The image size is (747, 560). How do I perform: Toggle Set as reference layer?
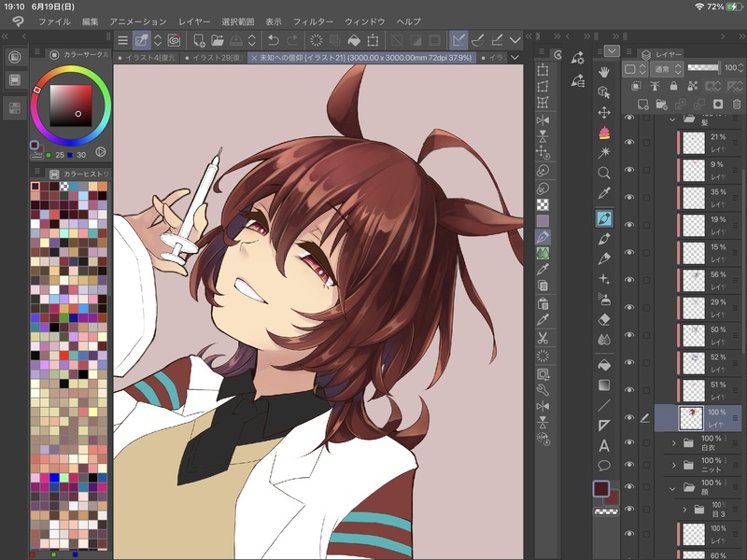pyautogui.click(x=655, y=86)
